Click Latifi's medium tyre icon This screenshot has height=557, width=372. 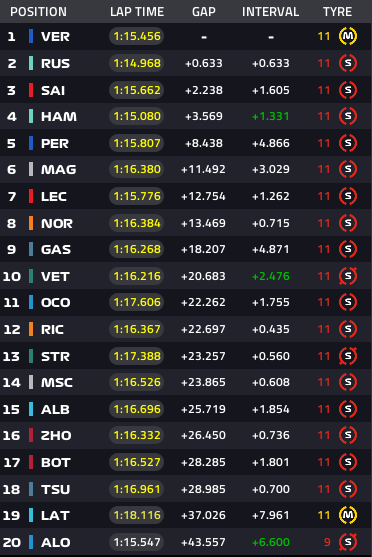[348, 515]
